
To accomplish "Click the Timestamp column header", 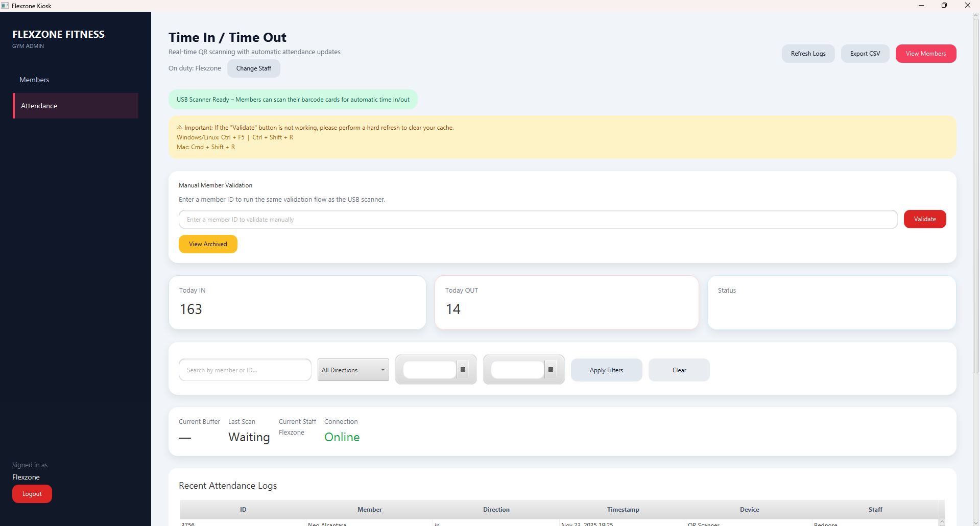I will [623, 509].
